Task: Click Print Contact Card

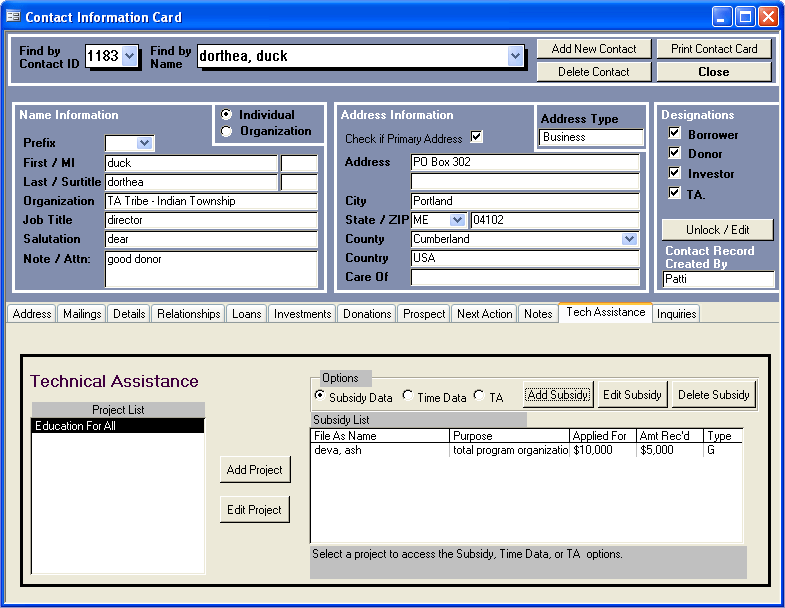Action: tap(714, 49)
